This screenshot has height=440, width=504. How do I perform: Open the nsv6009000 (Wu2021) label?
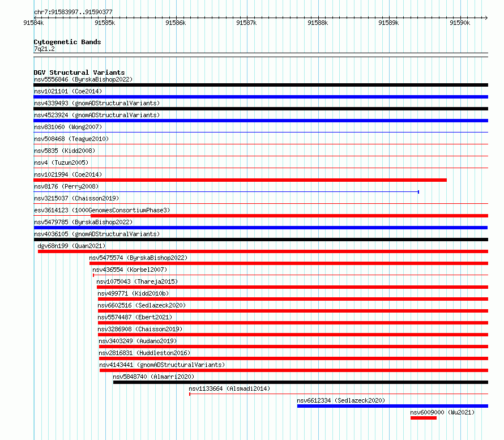(x=442, y=412)
